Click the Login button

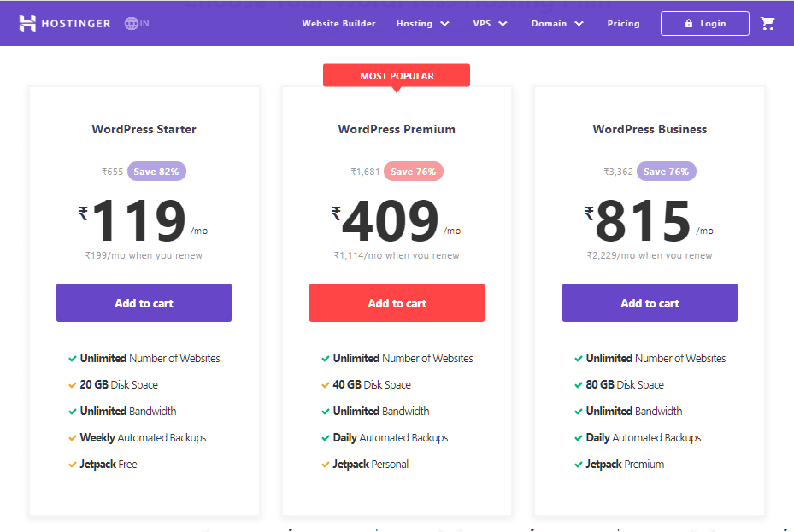[x=705, y=23]
